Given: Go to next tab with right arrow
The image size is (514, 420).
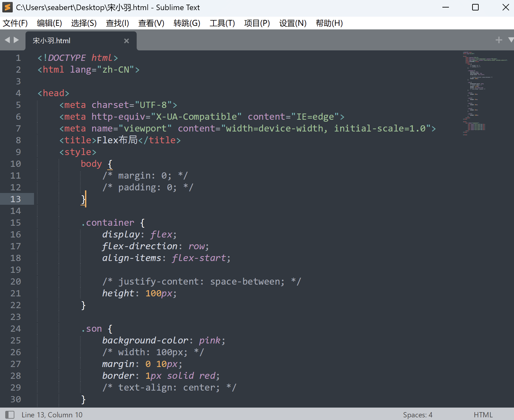Looking at the screenshot, I should (16, 40).
